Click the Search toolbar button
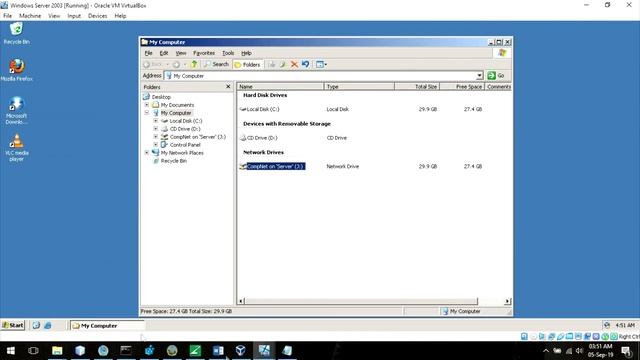 pyautogui.click(x=216, y=64)
